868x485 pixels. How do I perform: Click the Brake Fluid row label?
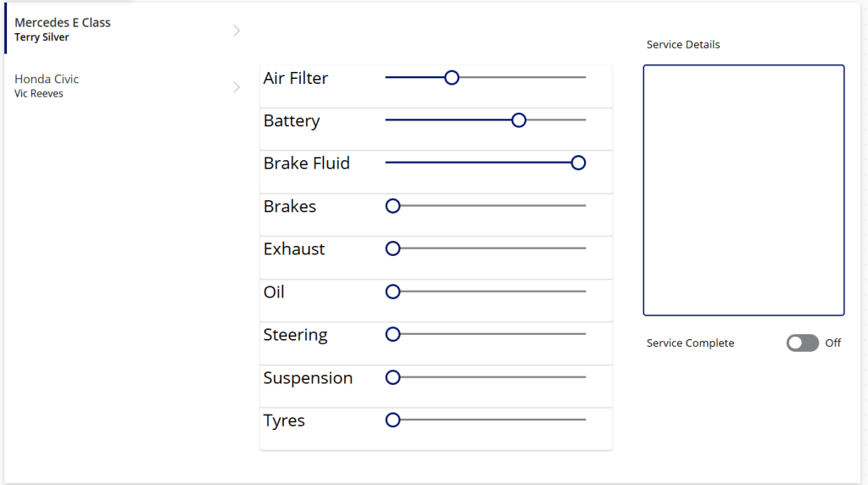(306, 164)
